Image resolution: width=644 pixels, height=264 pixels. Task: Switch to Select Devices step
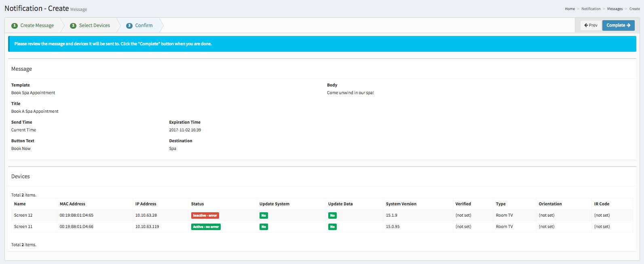[94, 25]
